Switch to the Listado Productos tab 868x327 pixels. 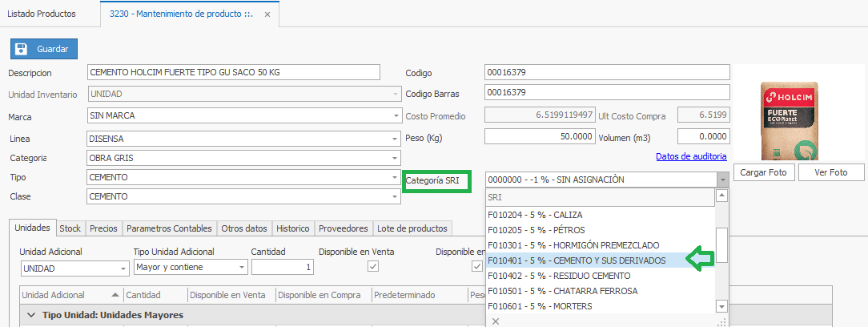click(42, 14)
